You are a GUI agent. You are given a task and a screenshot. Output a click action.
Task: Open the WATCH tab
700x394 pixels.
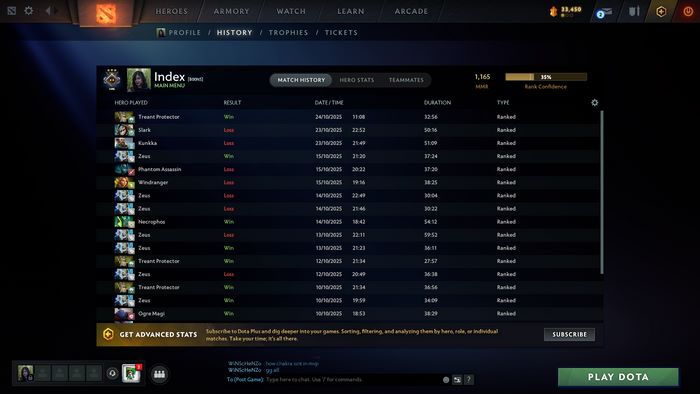point(291,11)
